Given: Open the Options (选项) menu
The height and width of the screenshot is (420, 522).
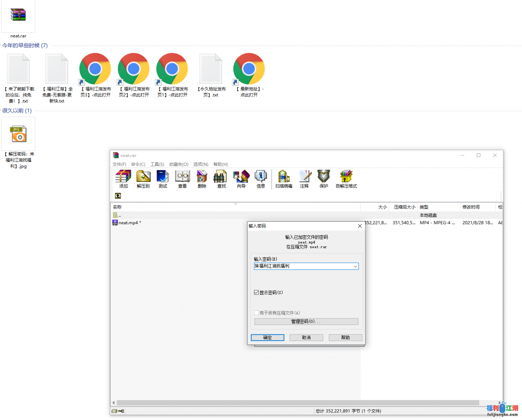Looking at the screenshot, I should (201, 164).
